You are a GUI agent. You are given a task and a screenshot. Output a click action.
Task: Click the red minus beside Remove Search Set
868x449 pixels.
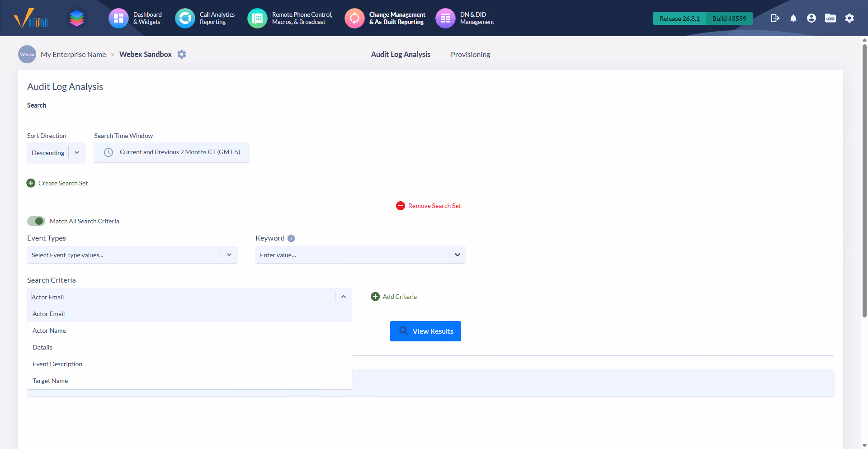(x=401, y=206)
